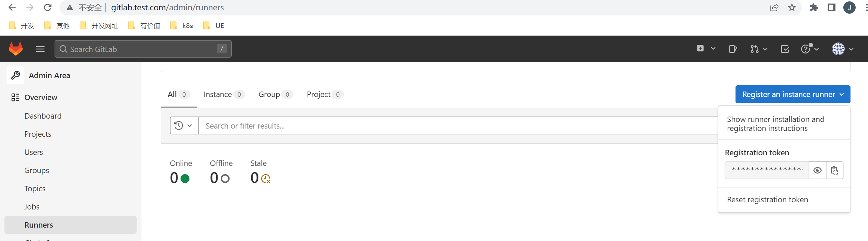Bookmark this page with the star icon

click(x=792, y=8)
